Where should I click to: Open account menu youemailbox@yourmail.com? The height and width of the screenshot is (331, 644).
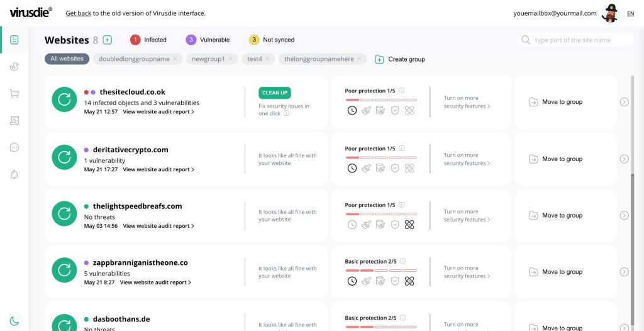pos(555,13)
